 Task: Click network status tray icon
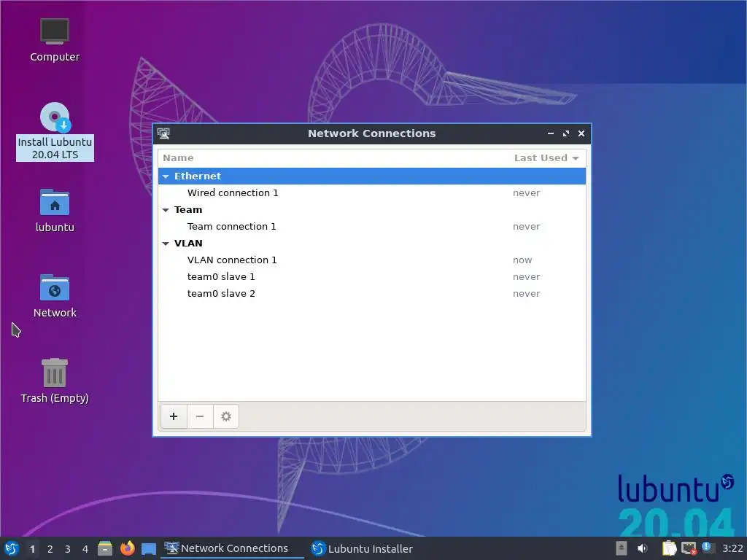[x=689, y=548]
